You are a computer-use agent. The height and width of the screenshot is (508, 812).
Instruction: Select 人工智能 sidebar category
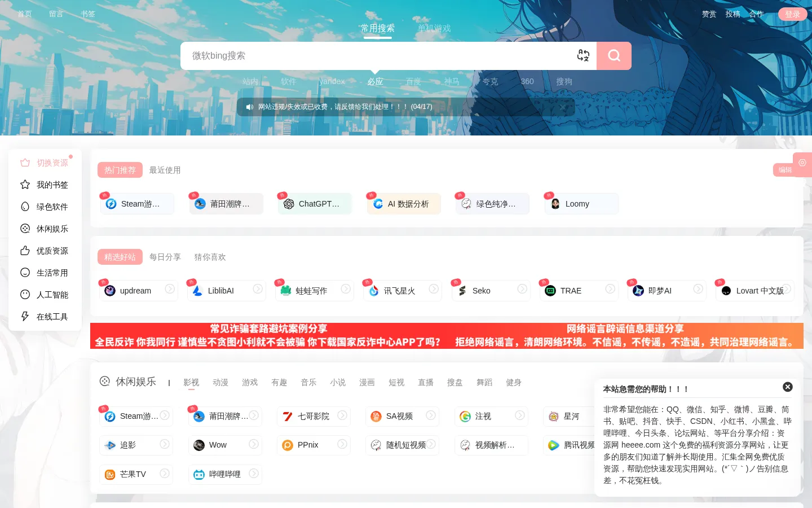[45, 295]
